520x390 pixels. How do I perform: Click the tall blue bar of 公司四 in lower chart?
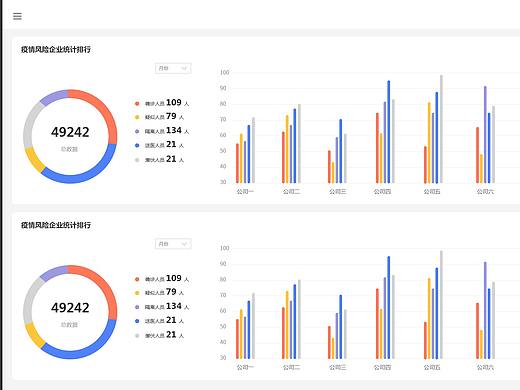point(389,307)
